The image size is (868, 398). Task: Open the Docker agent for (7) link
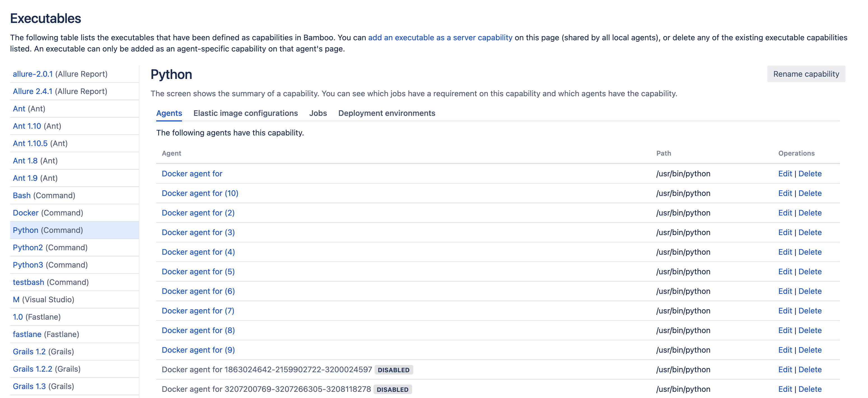click(198, 311)
